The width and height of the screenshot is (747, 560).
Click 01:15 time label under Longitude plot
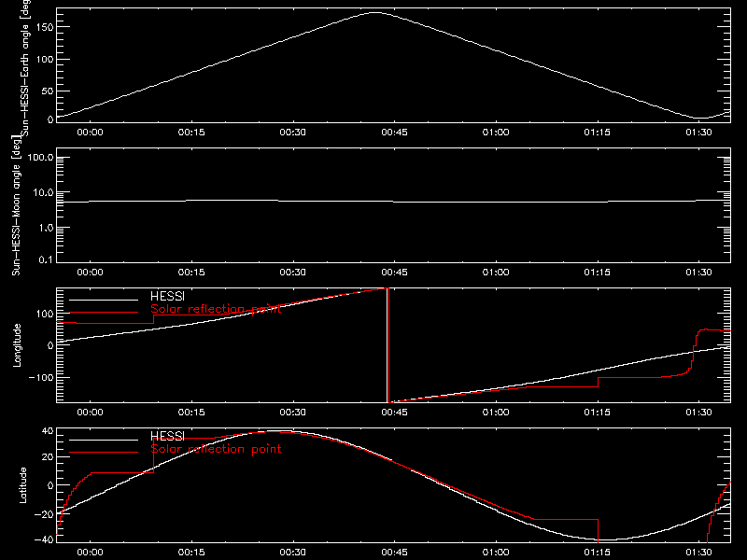(598, 413)
